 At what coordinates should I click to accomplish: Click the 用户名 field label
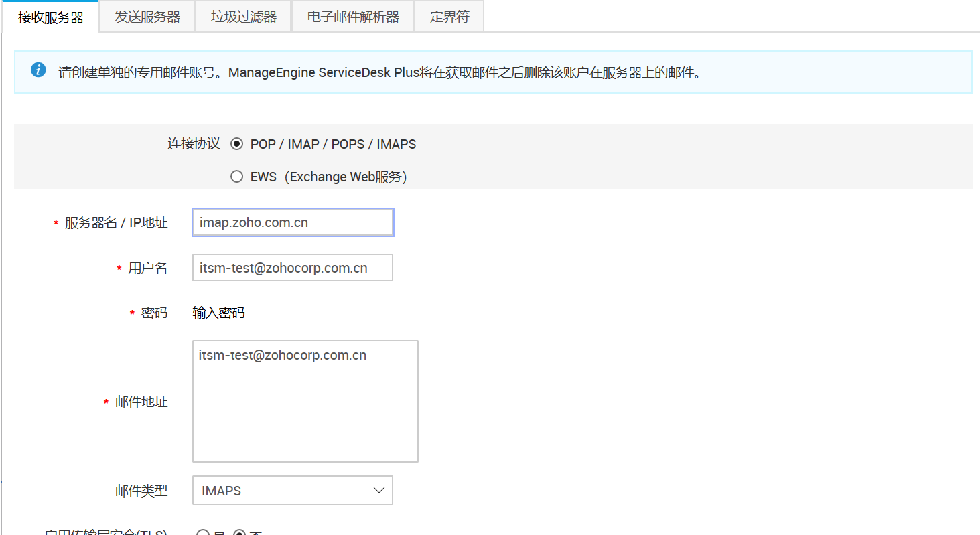tap(147, 269)
